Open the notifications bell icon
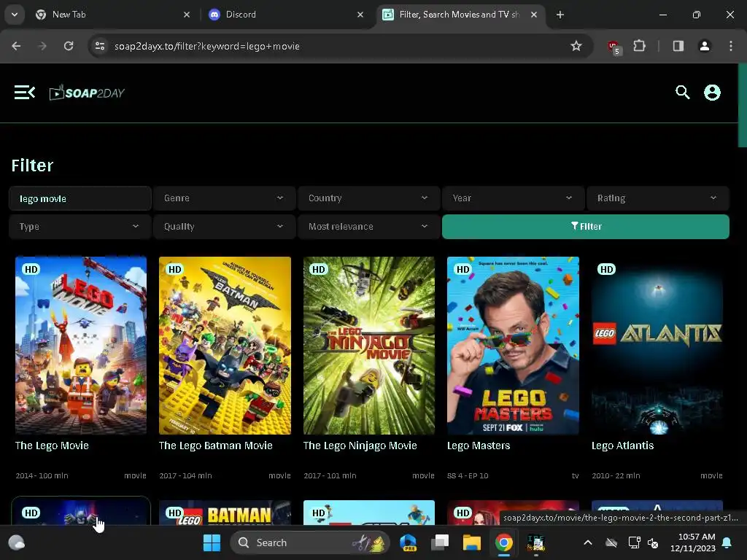 click(727, 542)
